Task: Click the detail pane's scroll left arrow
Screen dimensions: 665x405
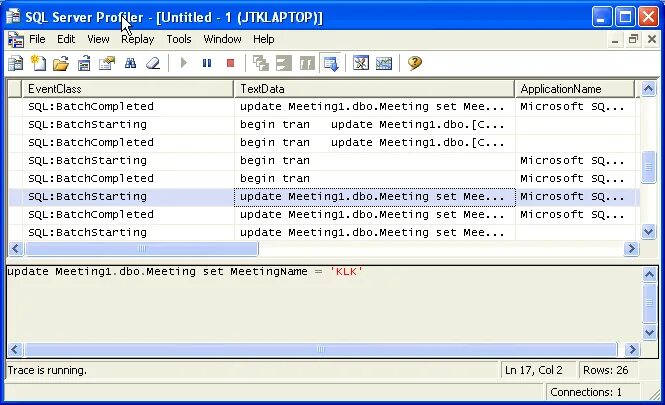Action: [x=15, y=349]
